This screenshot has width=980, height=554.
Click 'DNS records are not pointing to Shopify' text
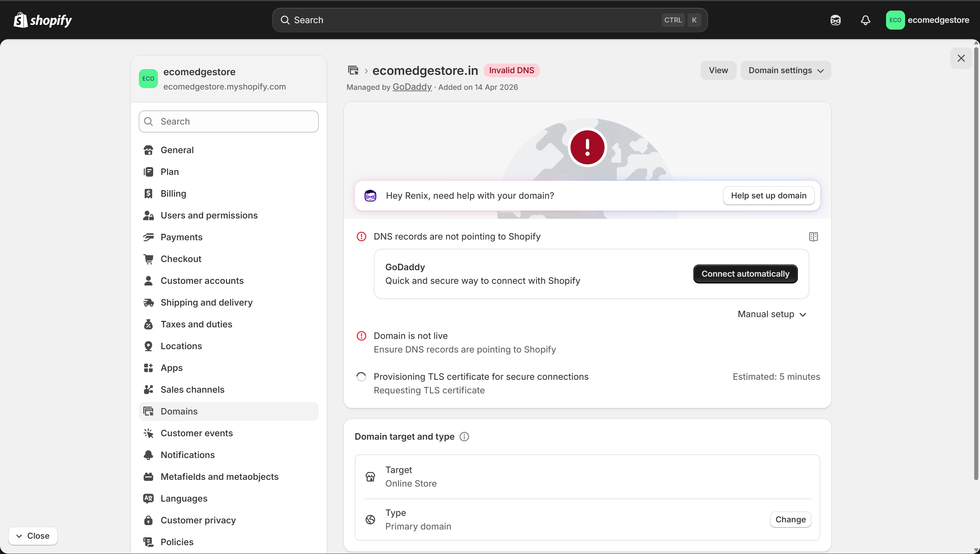click(457, 237)
